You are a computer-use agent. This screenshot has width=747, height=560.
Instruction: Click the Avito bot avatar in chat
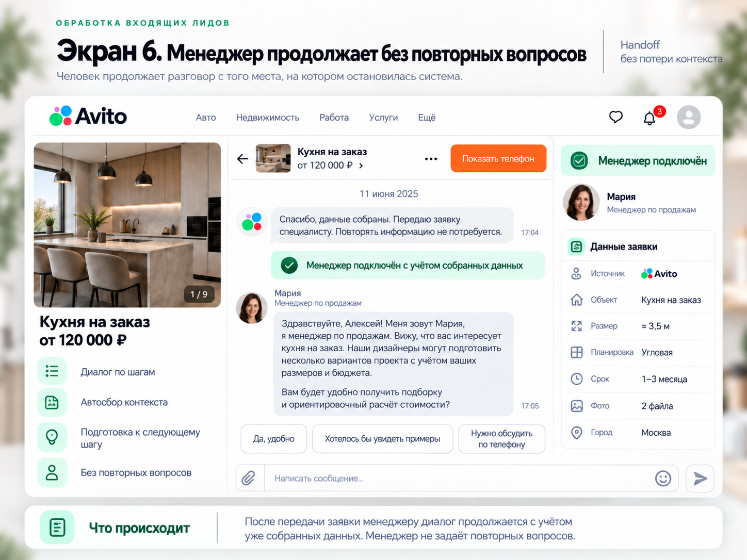pyautogui.click(x=252, y=222)
